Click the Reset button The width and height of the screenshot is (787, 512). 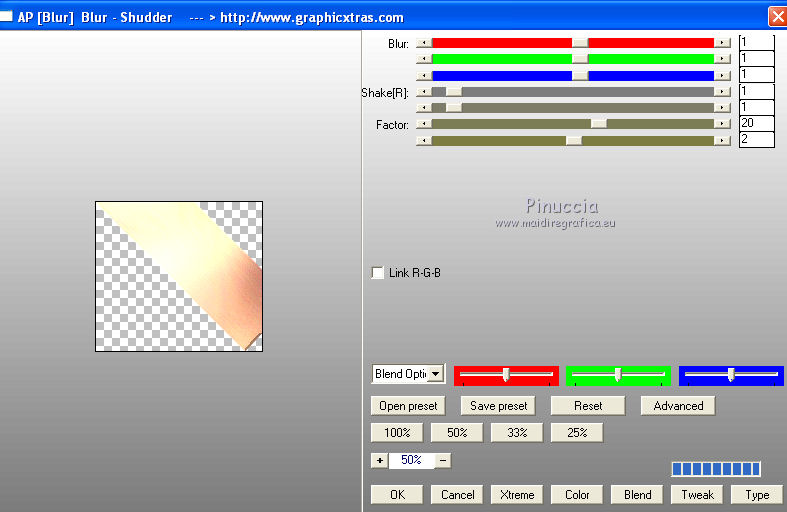(x=588, y=406)
